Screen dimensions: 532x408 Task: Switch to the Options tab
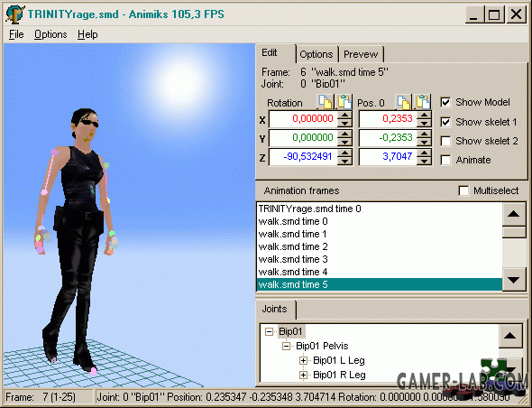[x=316, y=54]
